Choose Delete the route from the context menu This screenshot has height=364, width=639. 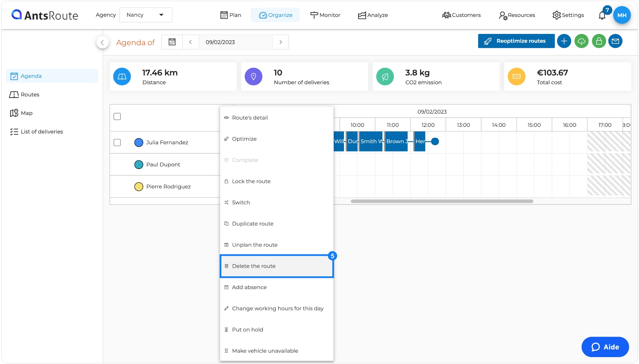[x=254, y=266]
